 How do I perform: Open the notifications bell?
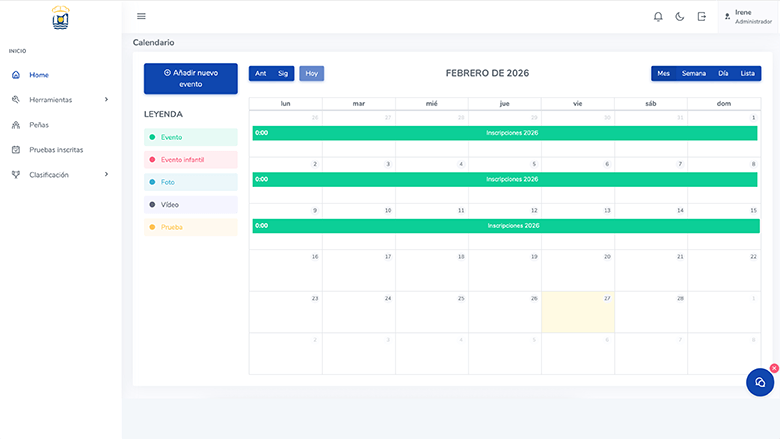658,16
